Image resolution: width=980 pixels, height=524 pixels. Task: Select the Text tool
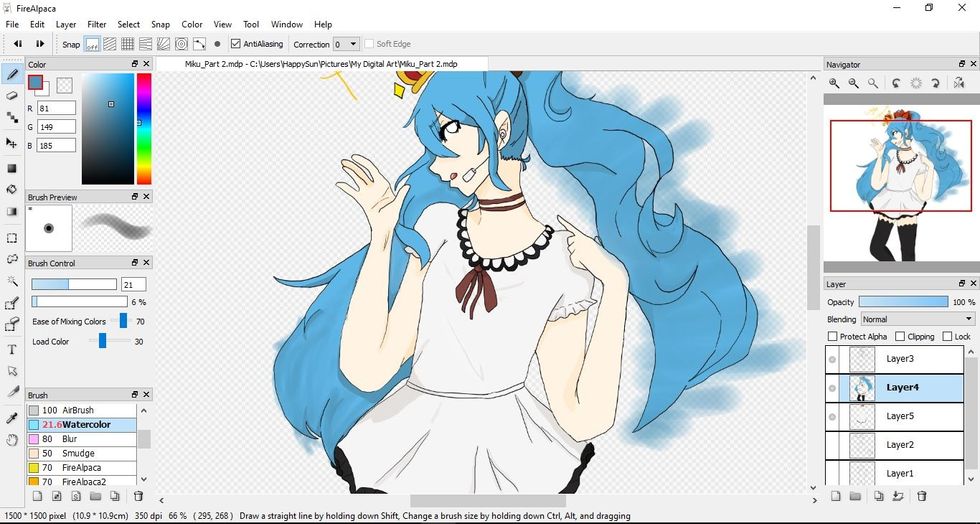point(11,350)
